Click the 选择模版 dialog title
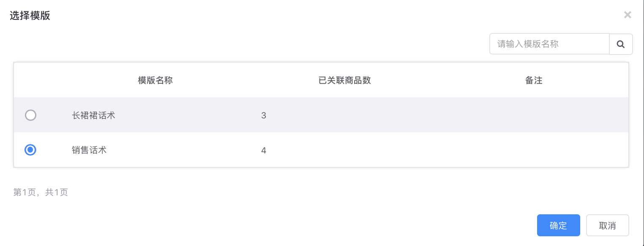This screenshot has width=644, height=246. [30, 16]
